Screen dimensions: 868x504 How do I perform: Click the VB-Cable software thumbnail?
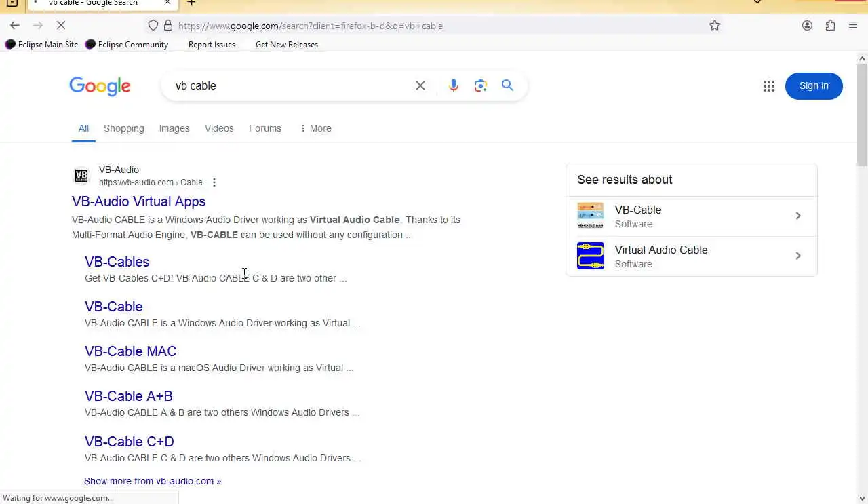pyautogui.click(x=590, y=216)
